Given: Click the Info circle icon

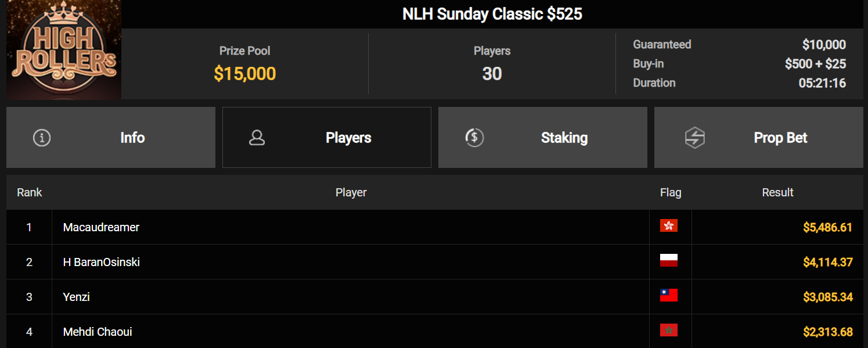Looking at the screenshot, I should 42,138.
